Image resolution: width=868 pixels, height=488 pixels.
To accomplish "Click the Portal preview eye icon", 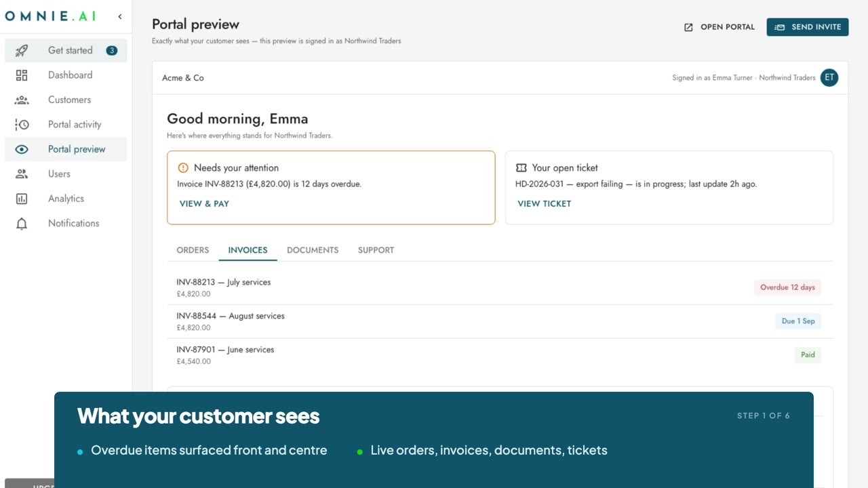I will click(x=22, y=149).
